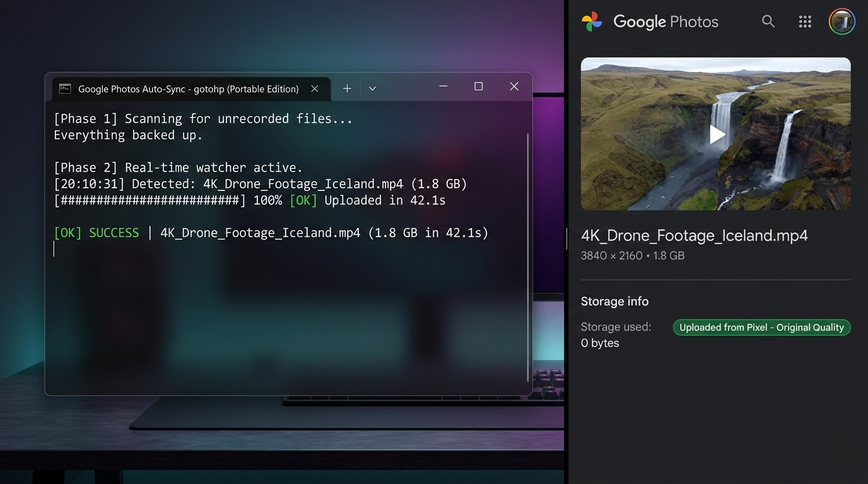This screenshot has height=484, width=868.
Task: Click the 'Storage used:' label
Action: pyautogui.click(x=616, y=327)
